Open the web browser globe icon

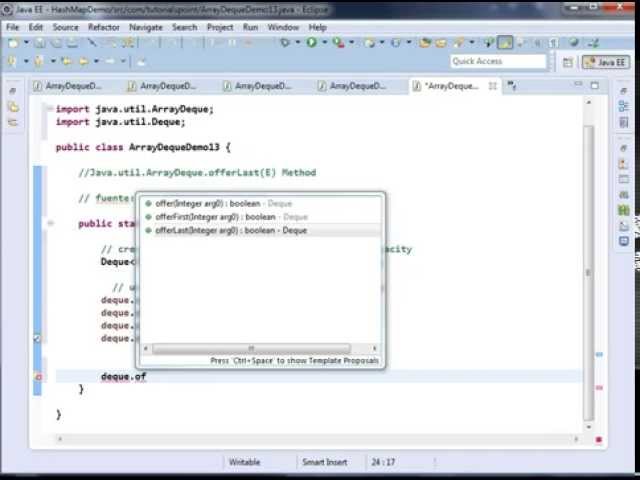coord(574,42)
